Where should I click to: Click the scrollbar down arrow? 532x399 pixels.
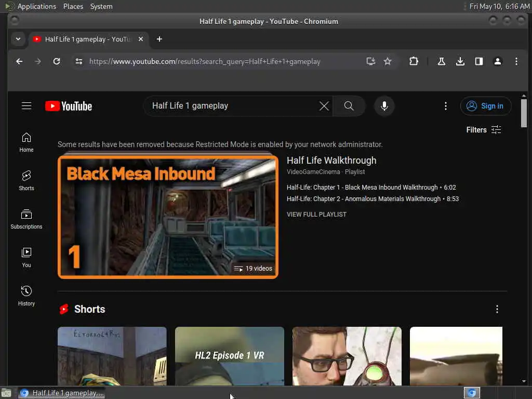(x=524, y=381)
